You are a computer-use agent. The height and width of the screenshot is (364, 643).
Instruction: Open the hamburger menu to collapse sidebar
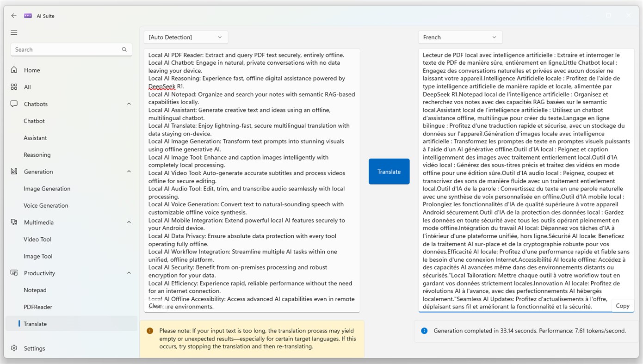[x=13, y=32]
